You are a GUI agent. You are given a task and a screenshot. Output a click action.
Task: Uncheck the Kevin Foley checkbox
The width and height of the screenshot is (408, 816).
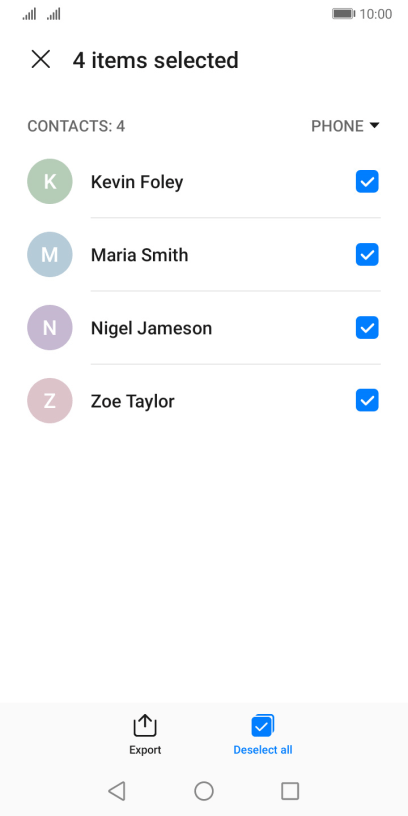tap(367, 182)
